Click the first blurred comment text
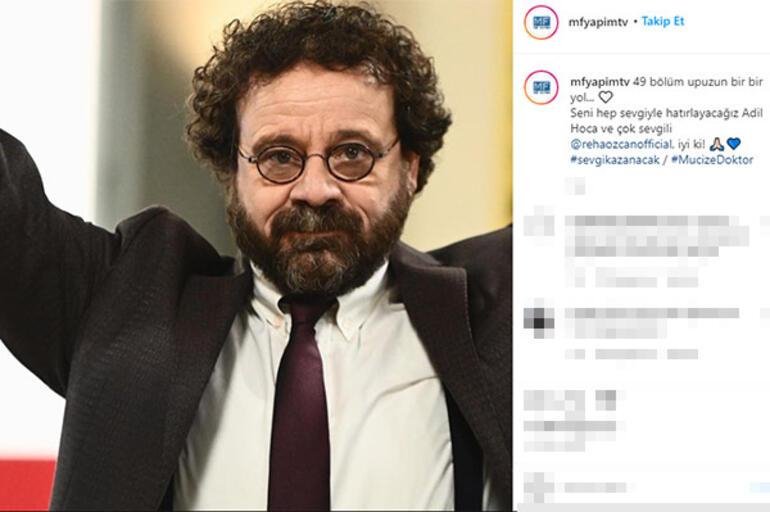 point(657,236)
